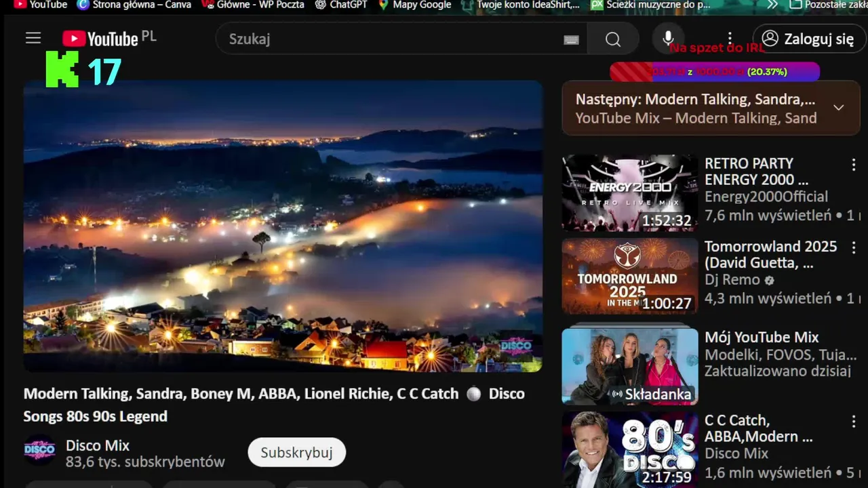868x488 pixels.
Task: Click the Subskrybuj subscribe button
Action: (296, 452)
